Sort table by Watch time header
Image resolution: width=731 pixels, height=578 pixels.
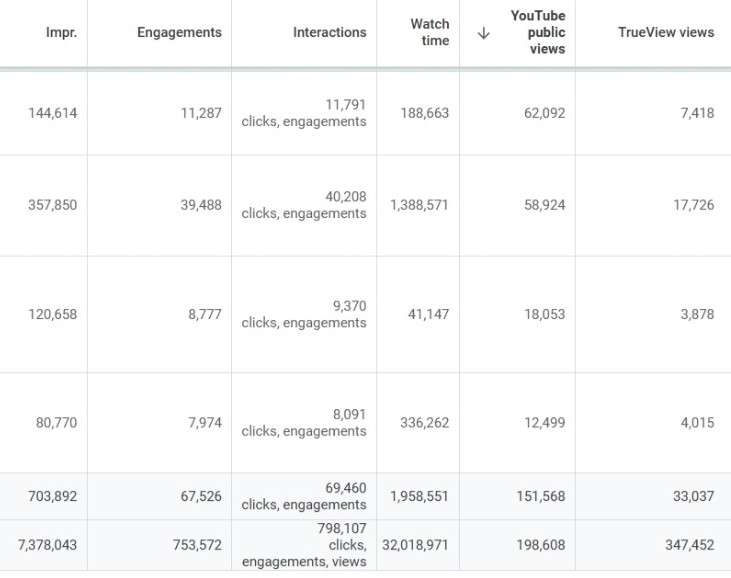[429, 33]
